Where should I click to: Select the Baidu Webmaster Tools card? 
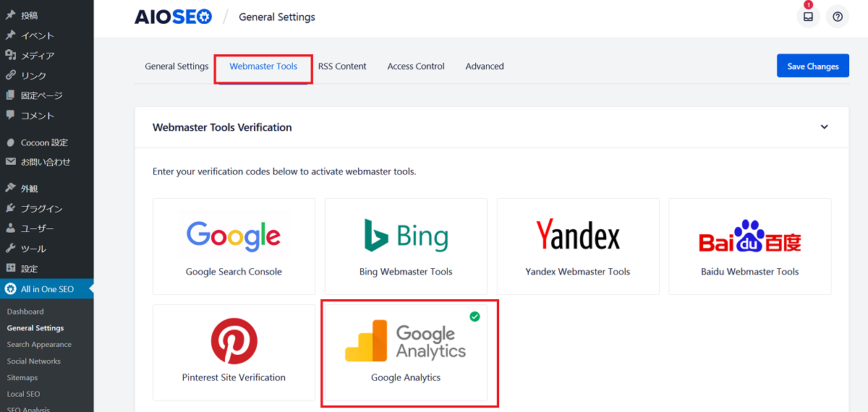point(750,246)
